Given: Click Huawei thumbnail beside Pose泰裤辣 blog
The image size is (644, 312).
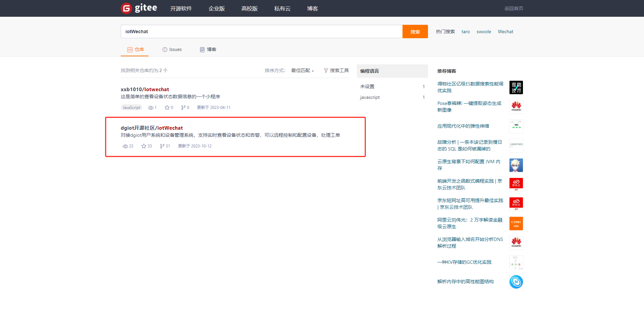Looking at the screenshot, I should [516, 107].
